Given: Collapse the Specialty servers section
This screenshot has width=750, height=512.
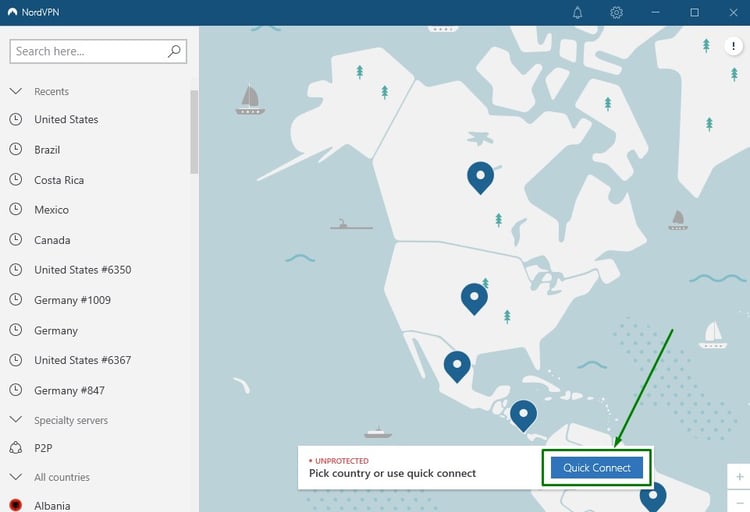Looking at the screenshot, I should [16, 420].
